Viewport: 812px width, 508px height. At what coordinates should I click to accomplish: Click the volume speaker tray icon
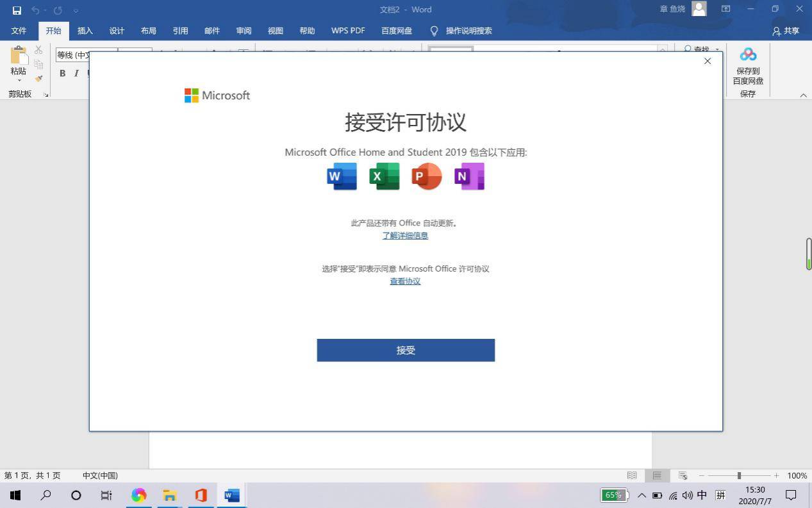688,495
